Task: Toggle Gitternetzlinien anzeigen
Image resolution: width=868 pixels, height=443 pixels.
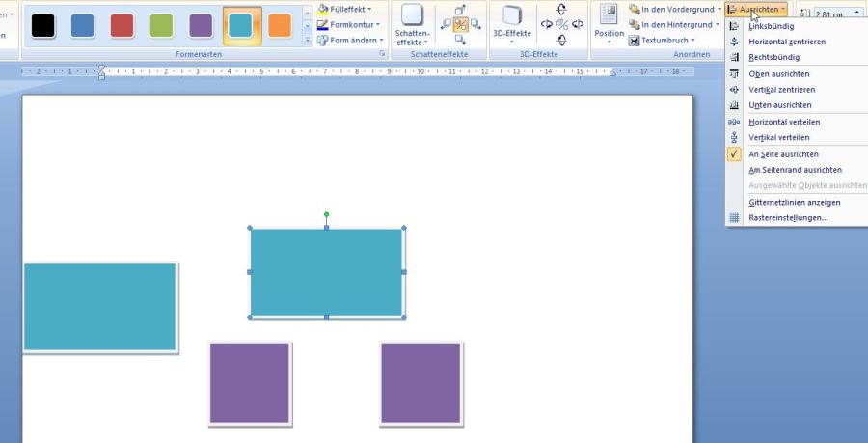Action: 797,202
